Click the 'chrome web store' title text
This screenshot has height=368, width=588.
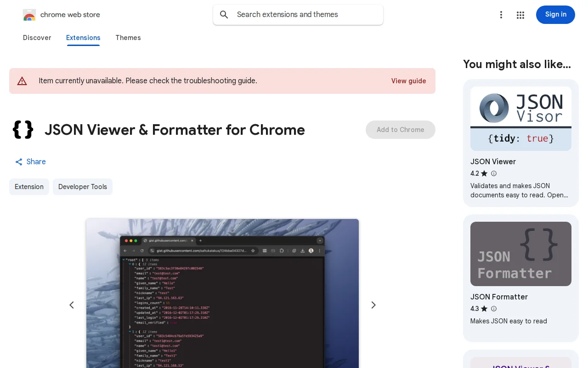70,15
